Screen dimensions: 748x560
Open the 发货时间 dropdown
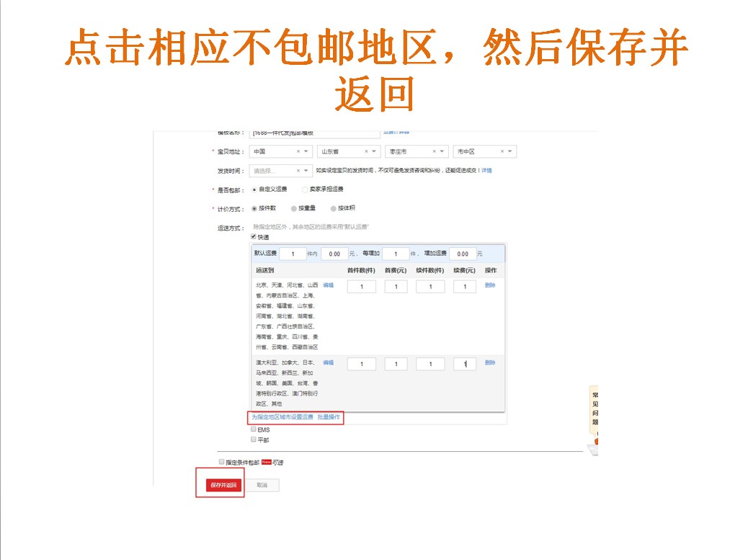point(305,169)
